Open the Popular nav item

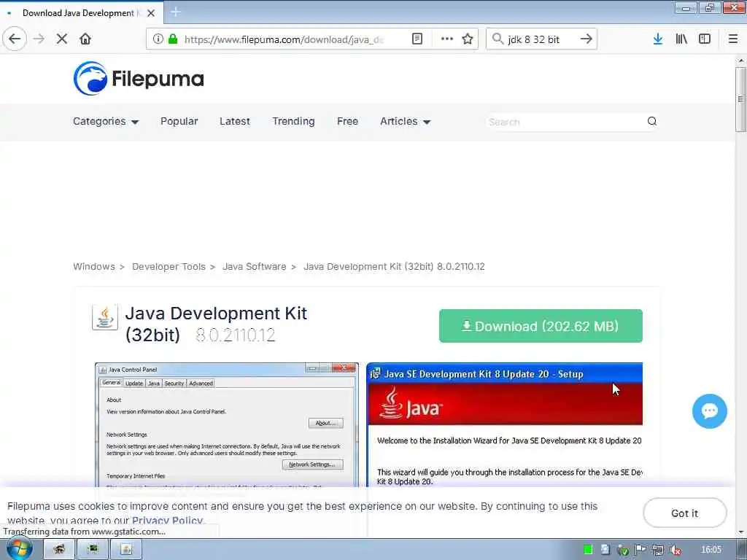[x=179, y=122]
